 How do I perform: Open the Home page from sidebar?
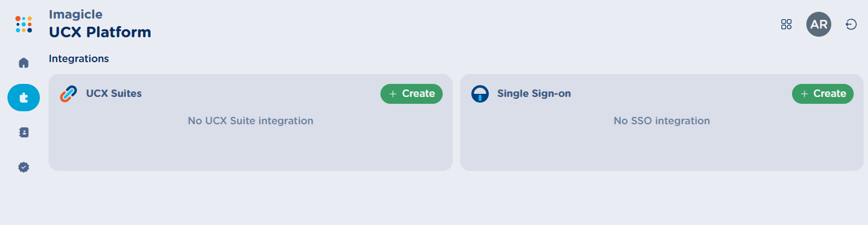click(24, 63)
